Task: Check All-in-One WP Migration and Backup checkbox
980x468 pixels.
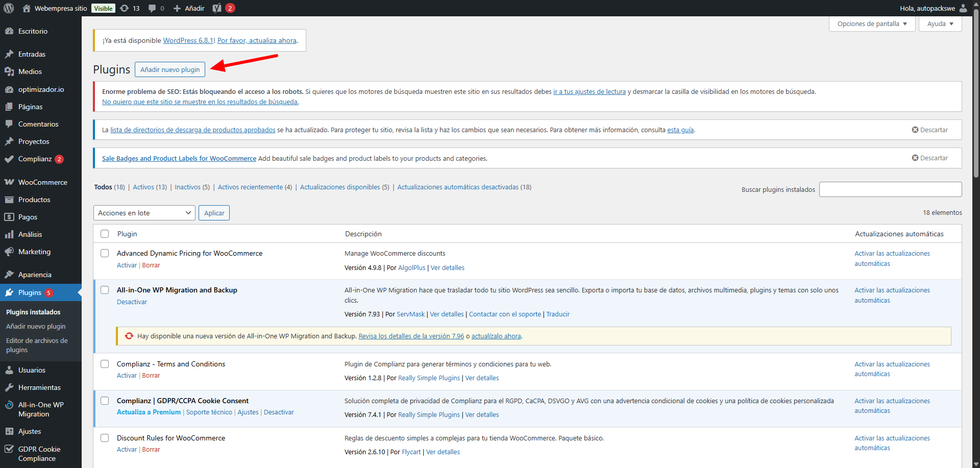Action: point(105,290)
